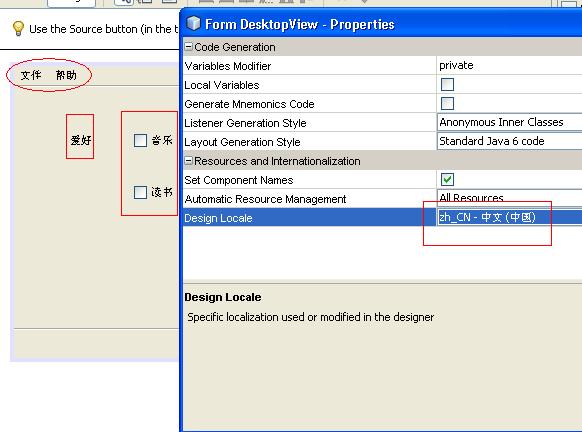This screenshot has width=582, height=432.
Task: Open the 帮助 menu in the form
Action: (x=66, y=75)
